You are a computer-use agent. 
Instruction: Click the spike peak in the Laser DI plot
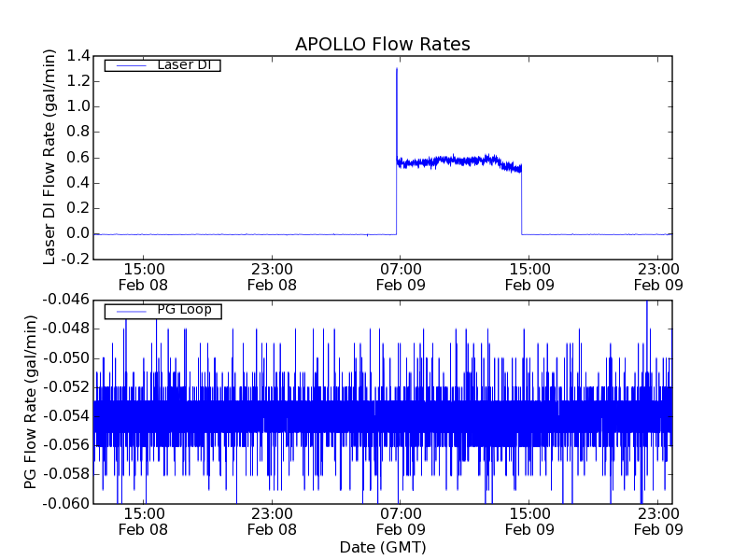[397, 69]
